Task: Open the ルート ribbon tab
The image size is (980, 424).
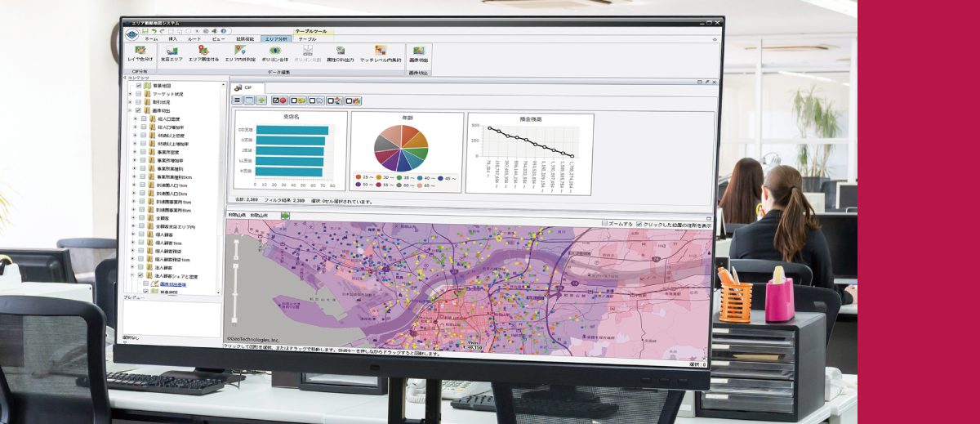Action: 194,38
